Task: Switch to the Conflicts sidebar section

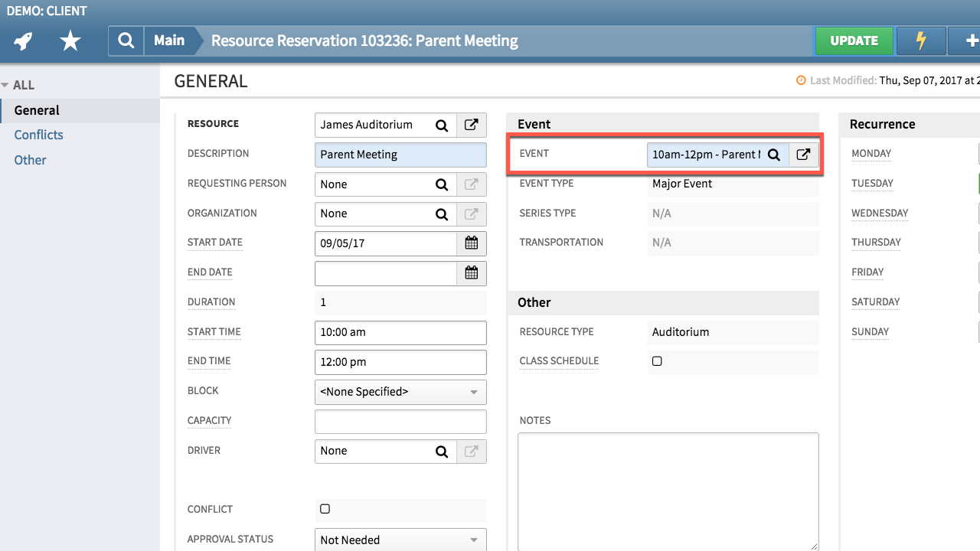Action: coord(38,135)
